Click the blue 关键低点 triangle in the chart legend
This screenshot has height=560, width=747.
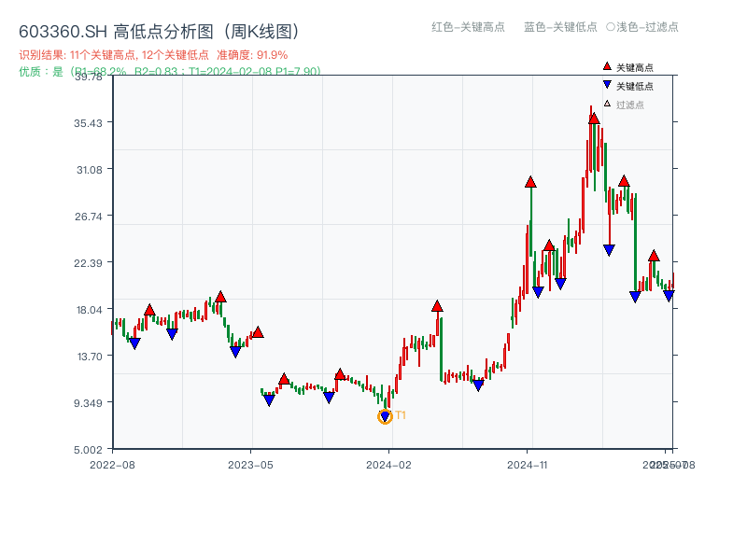point(607,85)
